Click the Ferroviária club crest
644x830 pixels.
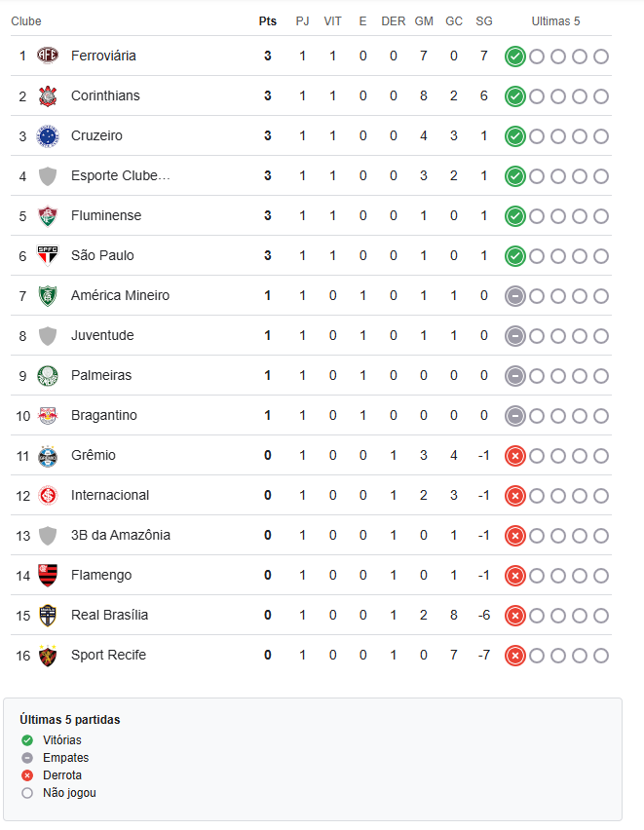[x=48, y=56]
